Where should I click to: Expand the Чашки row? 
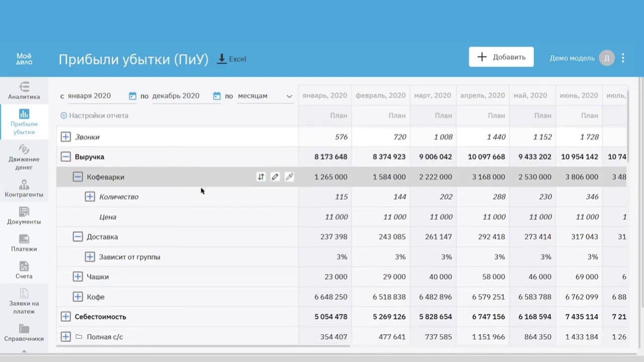(x=77, y=277)
